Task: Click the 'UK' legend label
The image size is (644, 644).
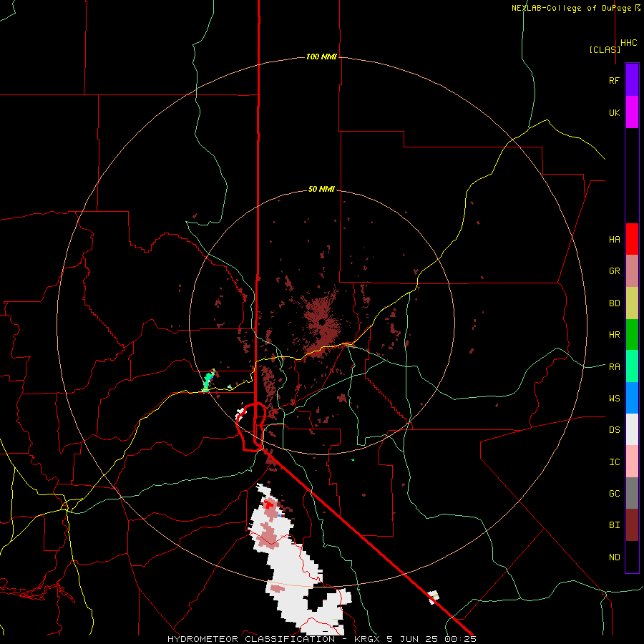Action: 614,112
